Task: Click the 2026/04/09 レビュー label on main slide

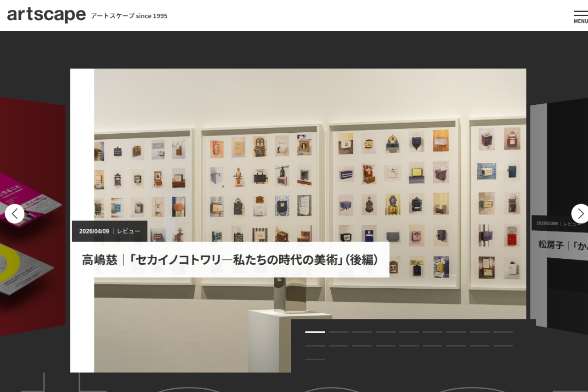Action: point(109,231)
